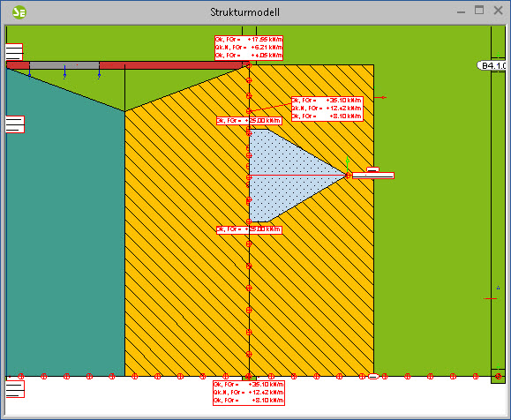Click the green SE application logo icon

click(x=19, y=12)
